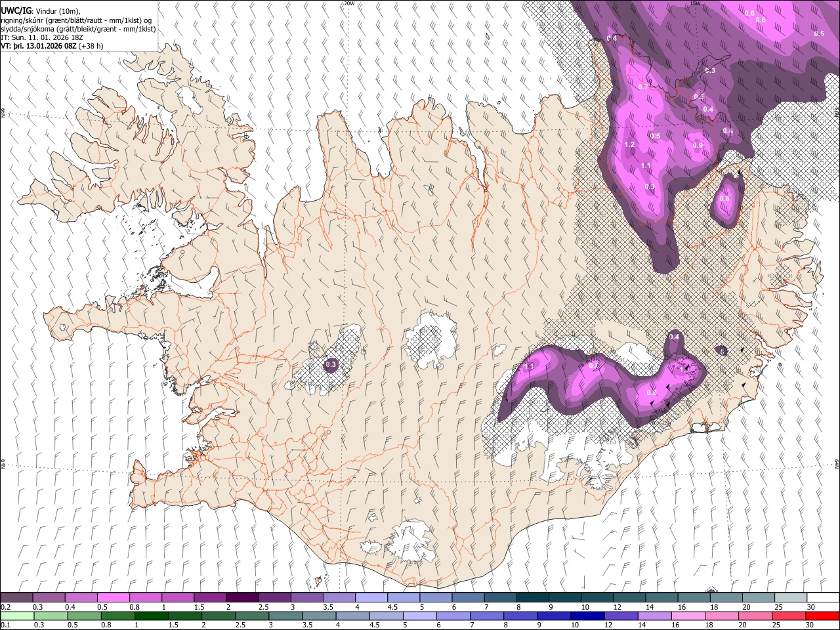Screen dimensions: 840x630
Task: Select the 'Vindur (10m)' label
Action: (56, 12)
